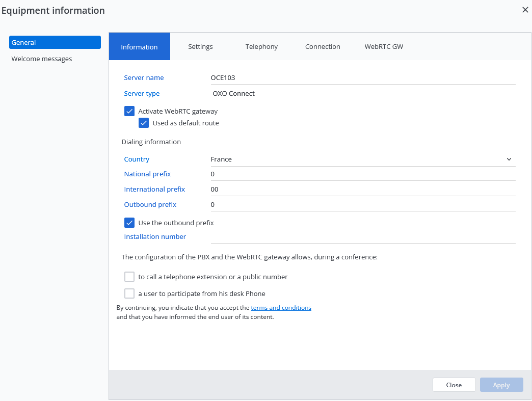The height and width of the screenshot is (401, 532).
Task: Disable Use the outbound prefix checkbox
Action: (129, 223)
